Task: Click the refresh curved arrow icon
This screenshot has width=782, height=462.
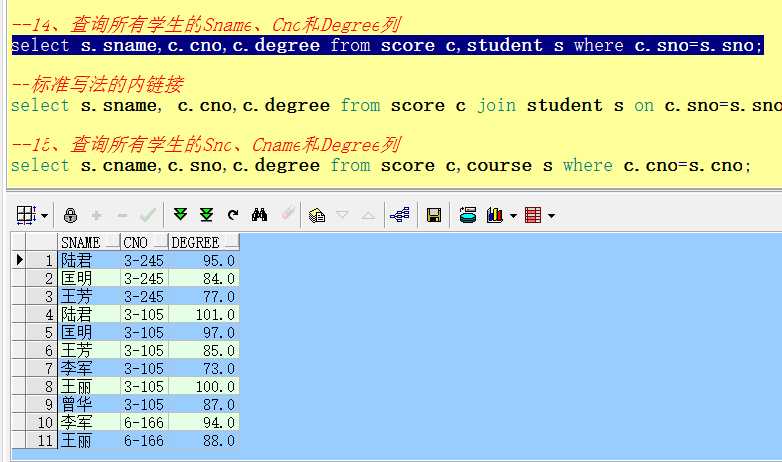Action: tap(233, 215)
